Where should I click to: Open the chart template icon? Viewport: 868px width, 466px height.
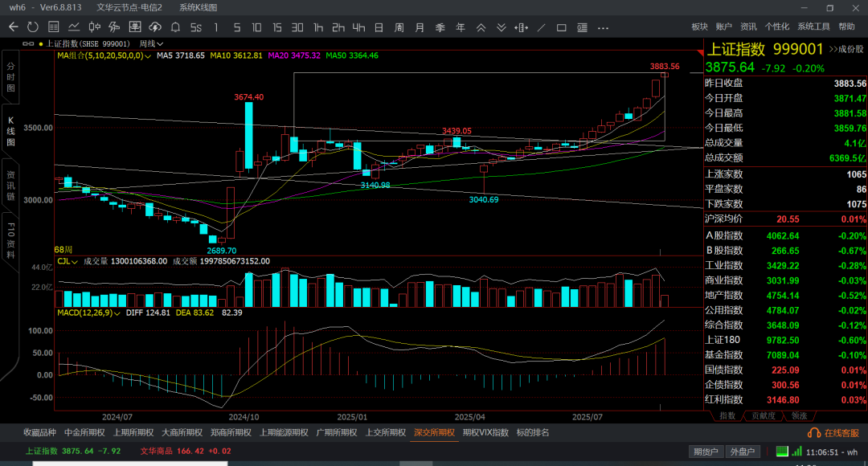click(135, 27)
